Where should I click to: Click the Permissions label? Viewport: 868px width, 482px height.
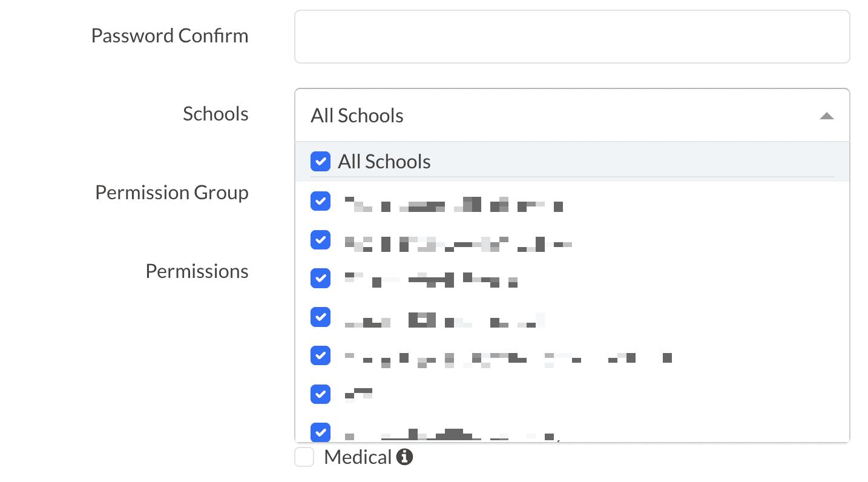coord(197,271)
